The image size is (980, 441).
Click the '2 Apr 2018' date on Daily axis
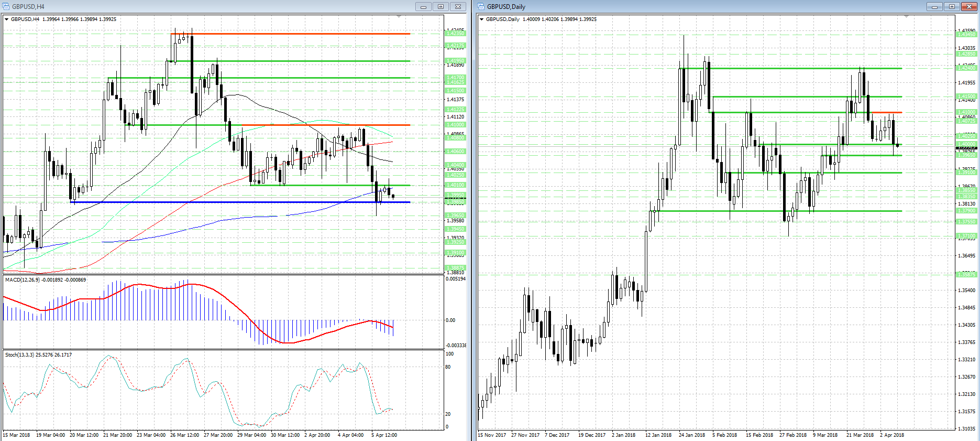tap(892, 435)
